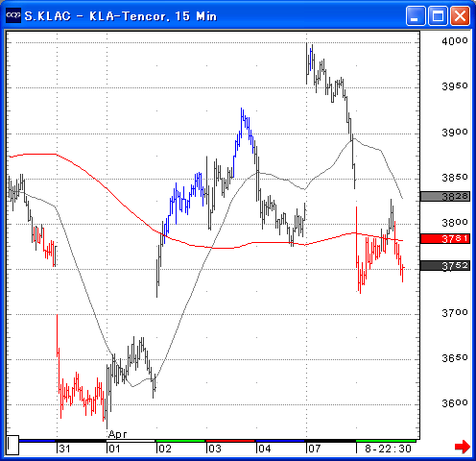The width and height of the screenshot is (476, 461).
Task: Click the blue session bar above 04
Action: (x=280, y=441)
